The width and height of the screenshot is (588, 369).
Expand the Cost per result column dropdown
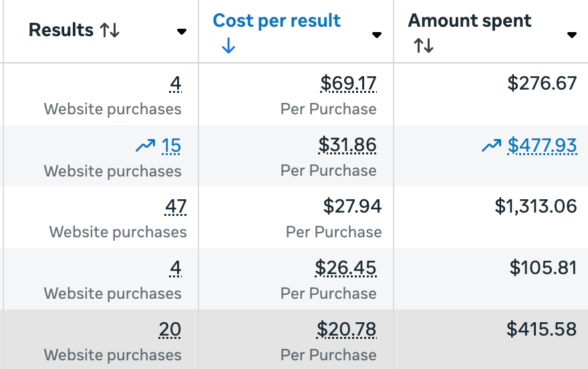[x=377, y=35]
